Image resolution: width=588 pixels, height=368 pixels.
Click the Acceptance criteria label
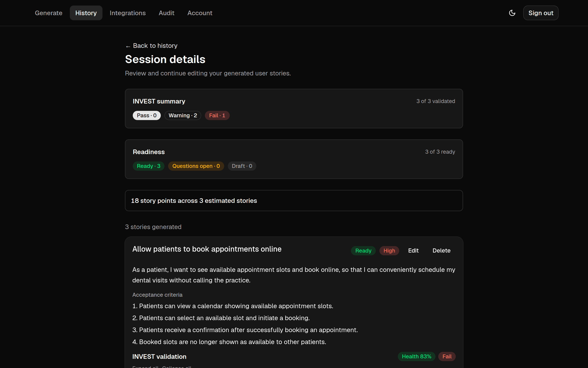point(157,295)
